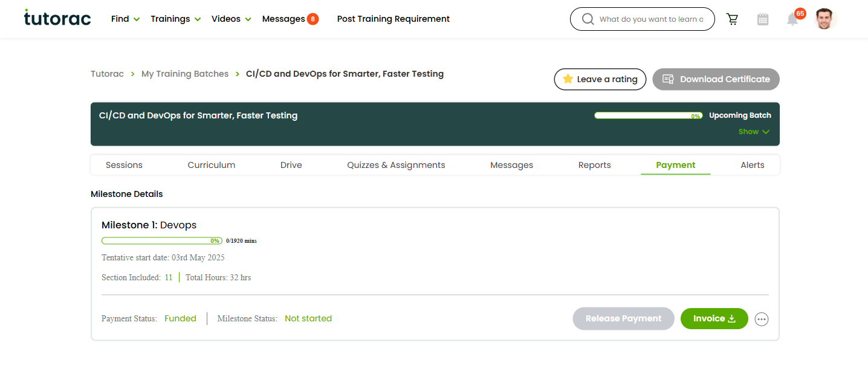Go to My Training Batches breadcrumb
The image size is (868, 389).
185,74
